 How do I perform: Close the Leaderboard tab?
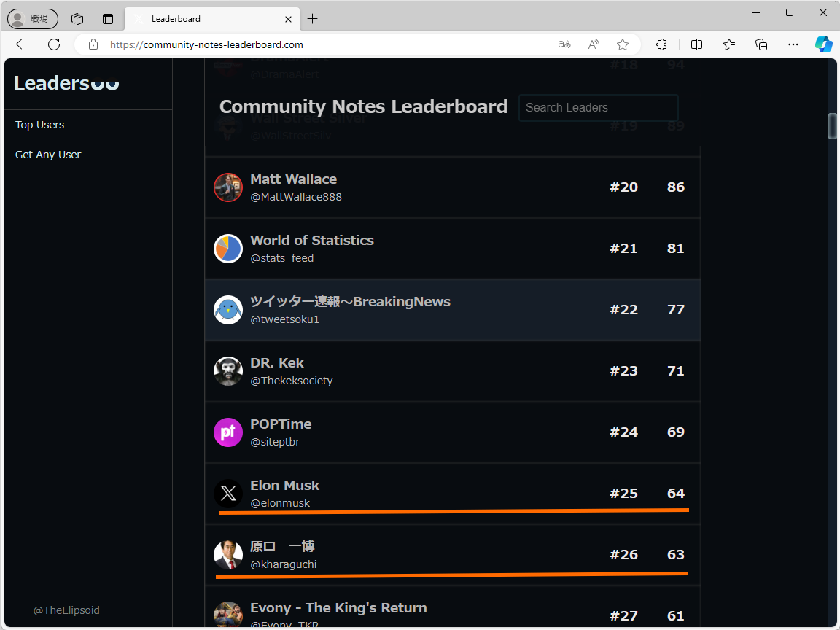click(x=289, y=19)
